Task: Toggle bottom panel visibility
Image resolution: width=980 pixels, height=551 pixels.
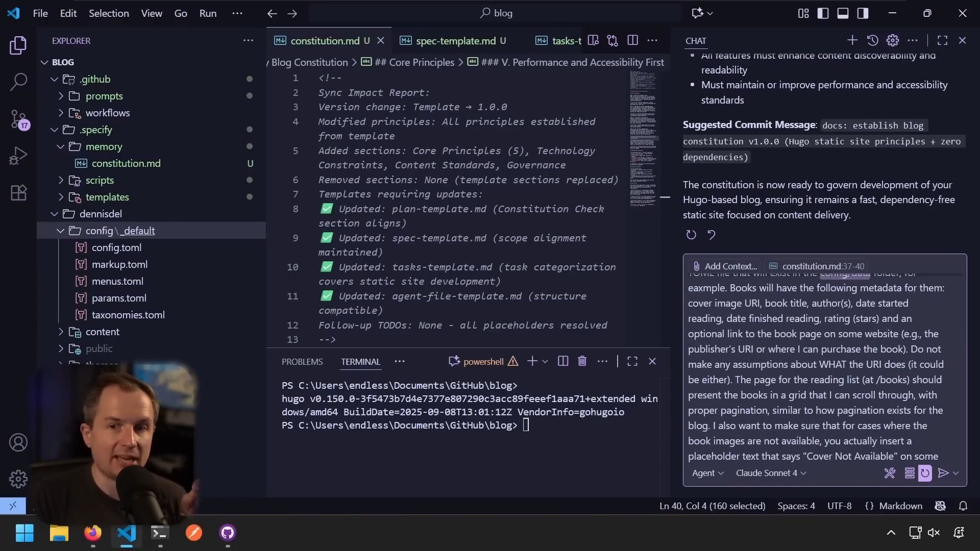Action: click(843, 13)
